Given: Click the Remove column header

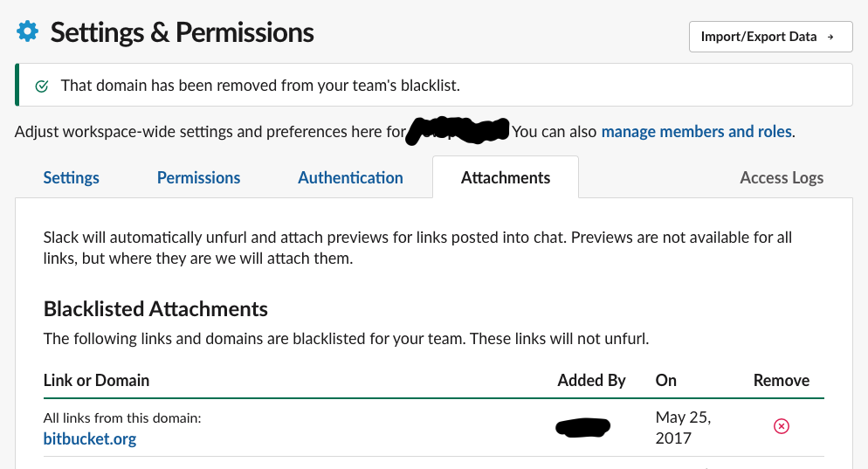Looking at the screenshot, I should (781, 381).
